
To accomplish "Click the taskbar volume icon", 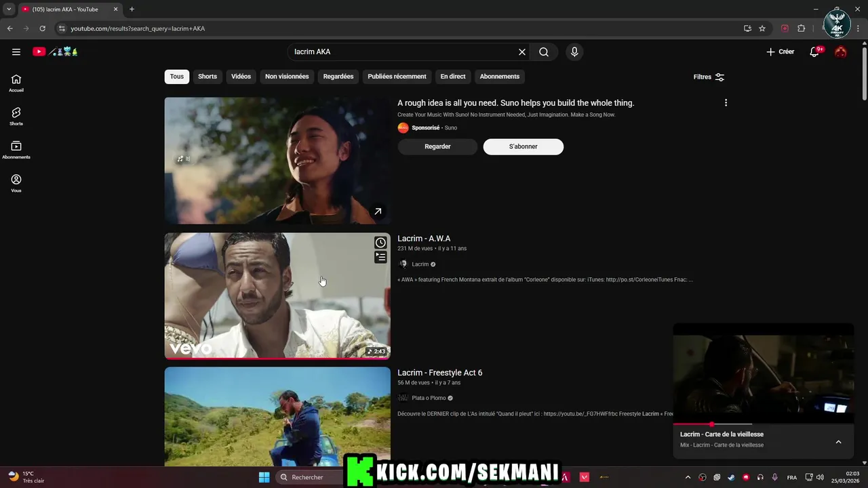I will 820,477.
